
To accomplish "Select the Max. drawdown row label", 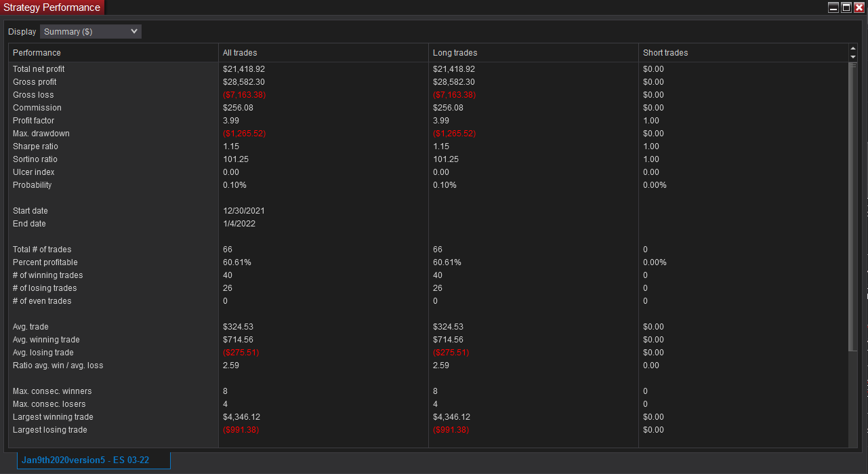I will coord(41,134).
